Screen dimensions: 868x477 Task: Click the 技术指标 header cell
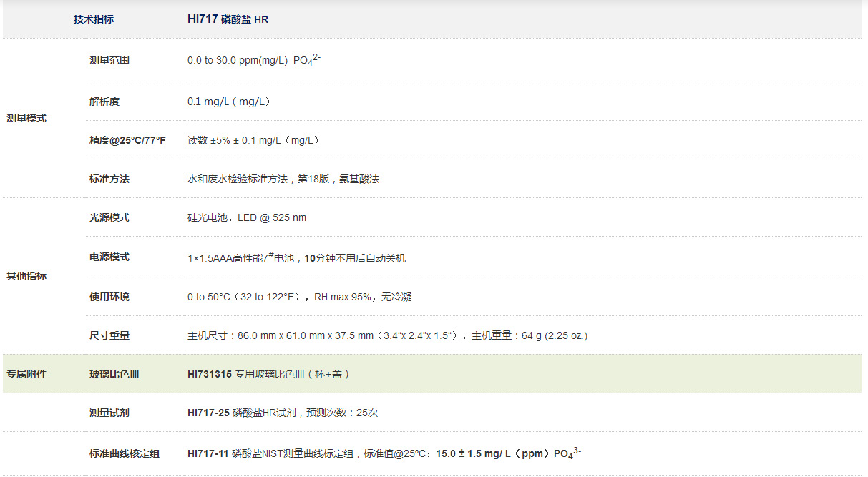pos(94,19)
